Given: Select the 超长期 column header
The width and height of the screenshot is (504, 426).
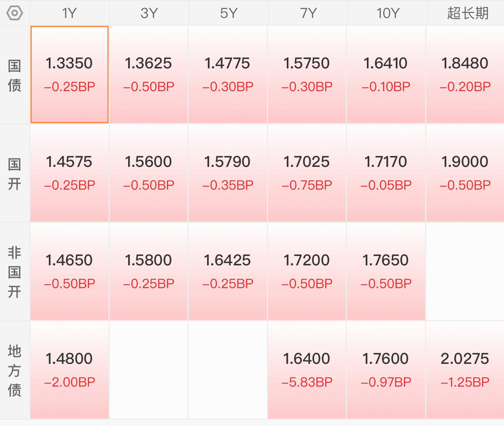Looking at the screenshot, I should (467, 13).
